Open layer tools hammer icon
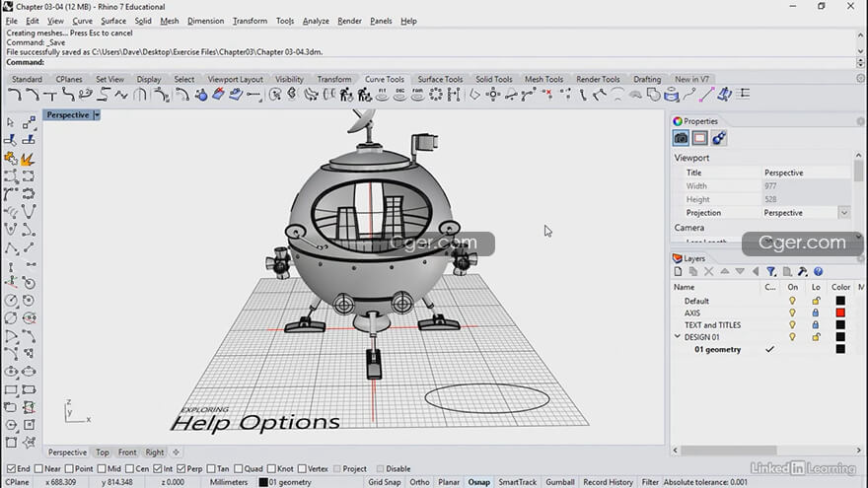The width and height of the screenshot is (868, 488). [x=802, y=272]
